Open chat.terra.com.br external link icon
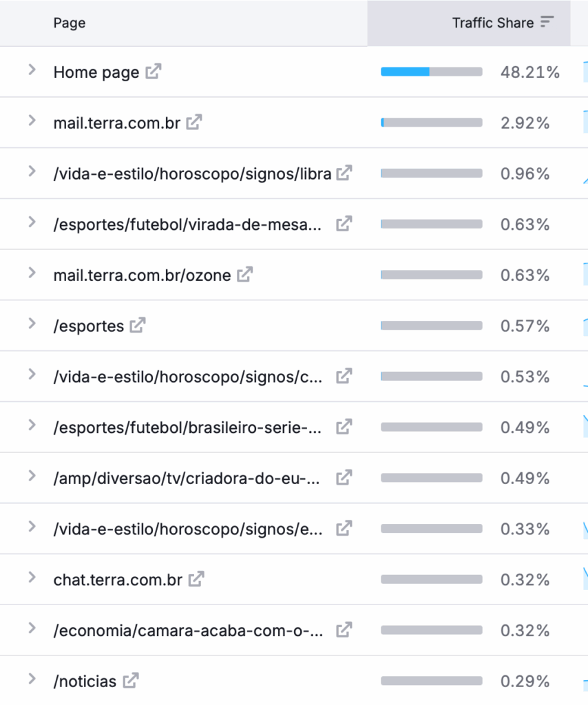588x705 pixels. (x=196, y=579)
